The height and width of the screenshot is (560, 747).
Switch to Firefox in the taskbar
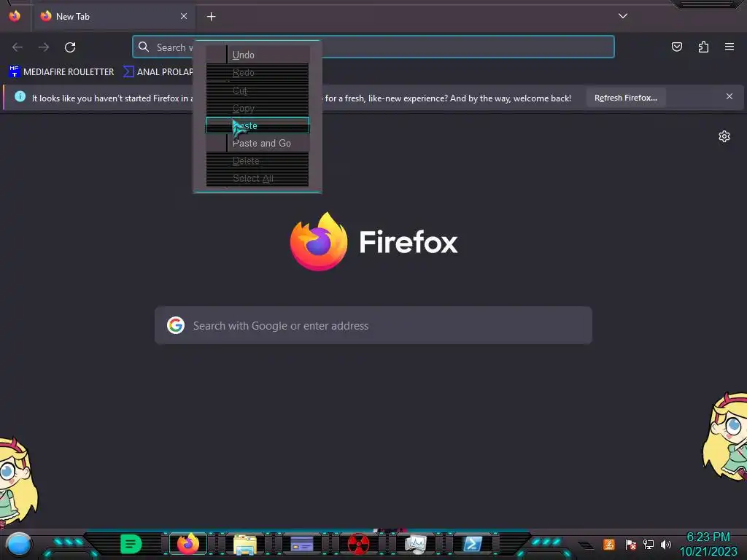point(187,544)
